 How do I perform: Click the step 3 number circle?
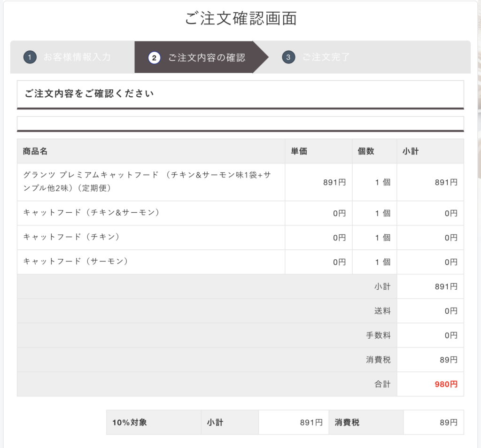tap(288, 58)
